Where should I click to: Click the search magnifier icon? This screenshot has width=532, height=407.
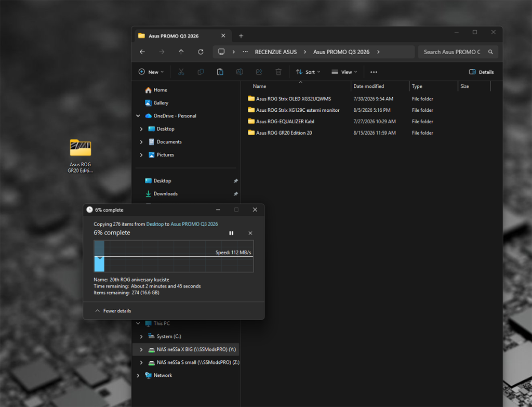coord(490,52)
